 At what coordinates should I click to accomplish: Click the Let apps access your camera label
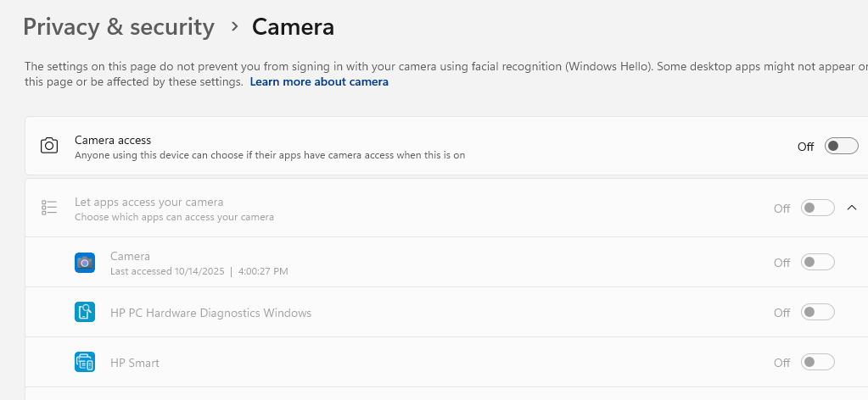[149, 202]
